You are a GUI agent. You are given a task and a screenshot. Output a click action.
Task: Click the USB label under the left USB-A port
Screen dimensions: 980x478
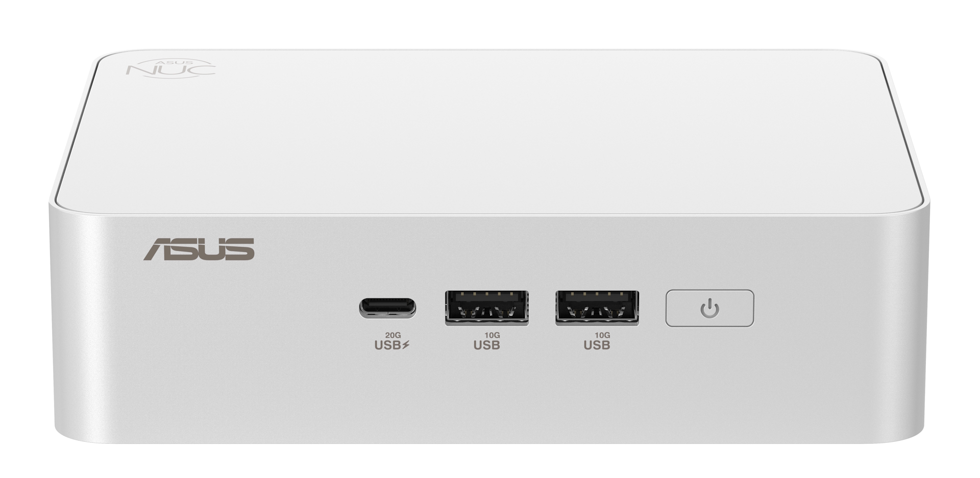coord(487,345)
